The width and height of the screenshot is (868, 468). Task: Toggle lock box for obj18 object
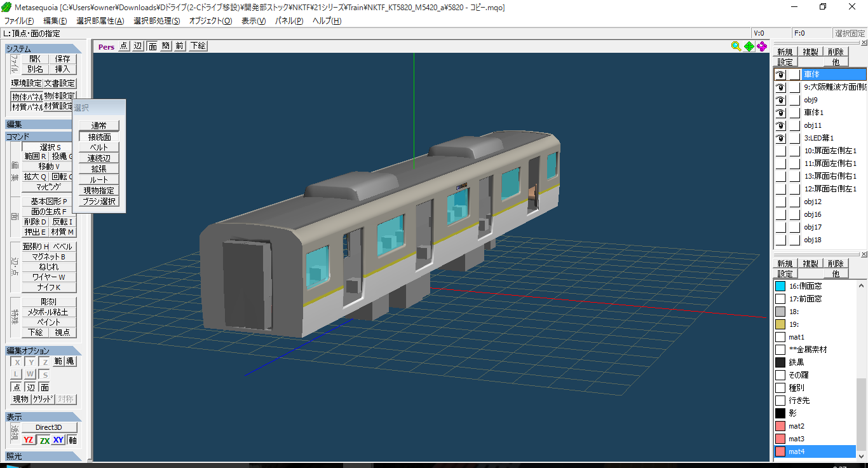tap(794, 240)
